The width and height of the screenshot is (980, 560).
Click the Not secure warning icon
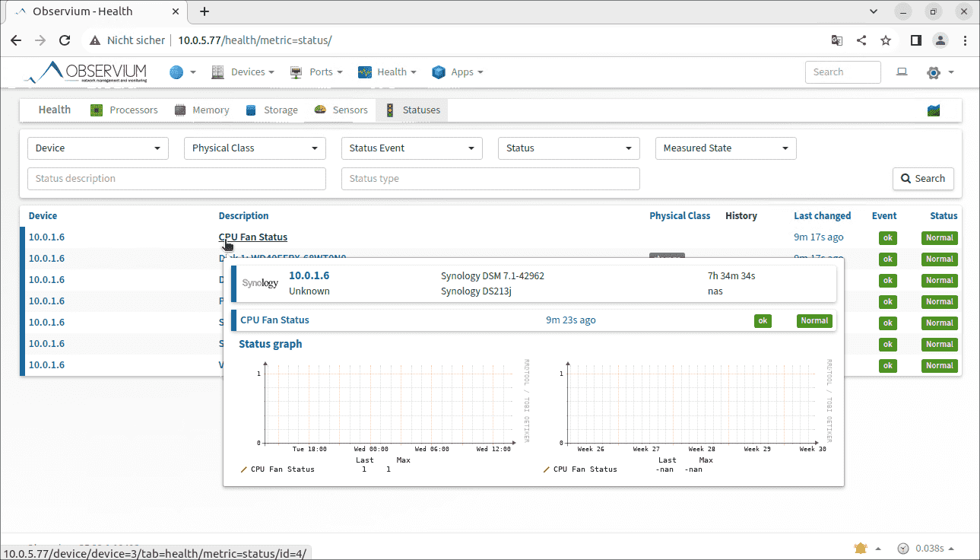[94, 40]
